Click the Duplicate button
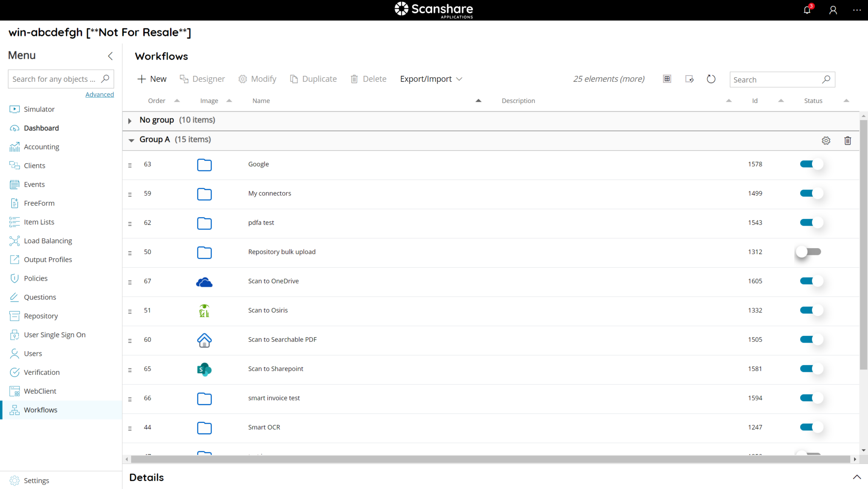 pyautogui.click(x=313, y=79)
